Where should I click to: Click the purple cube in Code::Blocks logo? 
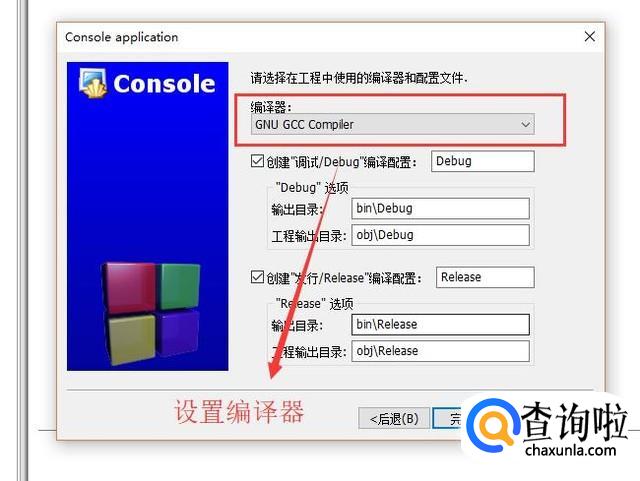(179, 332)
